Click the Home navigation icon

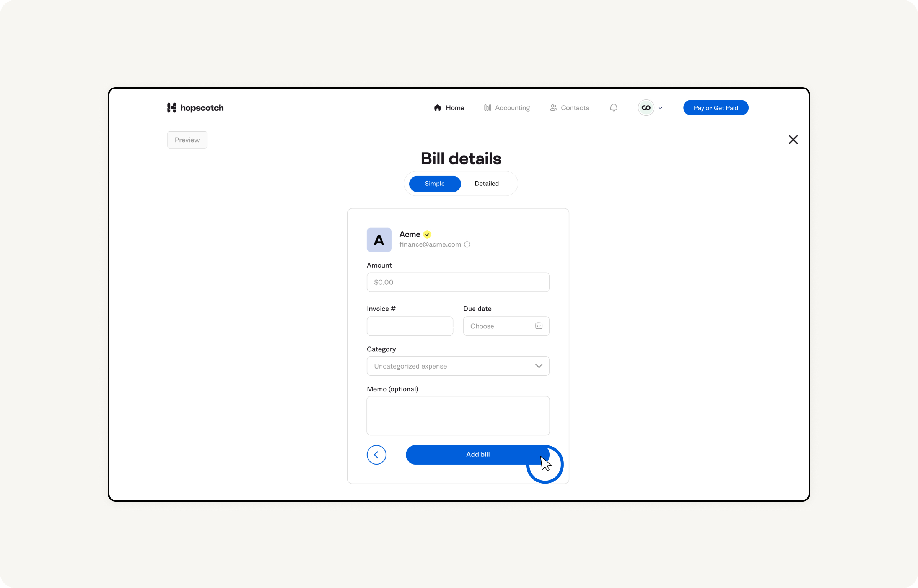tap(438, 108)
